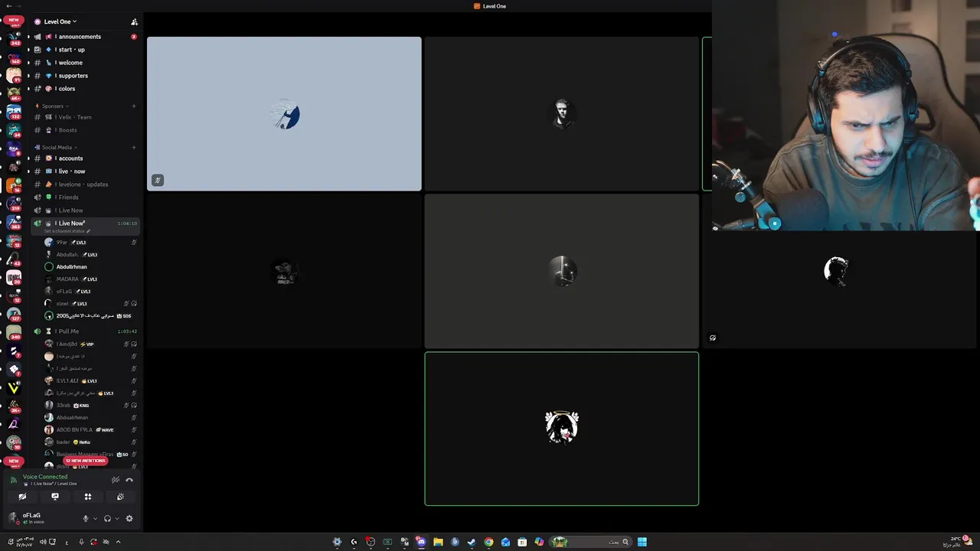Viewport: 980px width, 551px height.
Task: Open user settings gear
Action: click(x=129, y=518)
